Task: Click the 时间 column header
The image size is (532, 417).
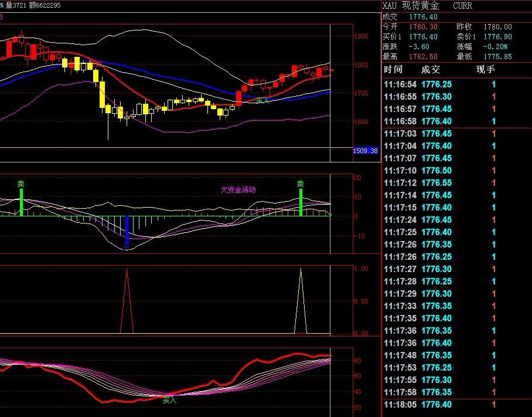Action: click(x=393, y=70)
